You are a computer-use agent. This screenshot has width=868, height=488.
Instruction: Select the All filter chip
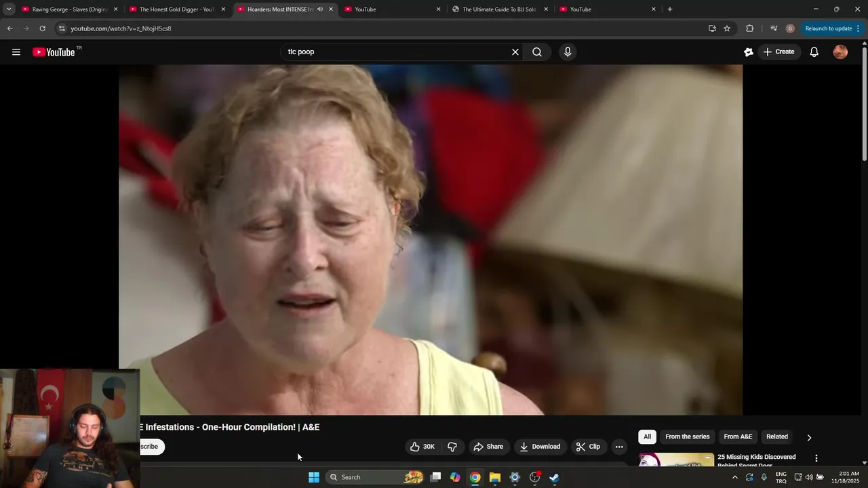click(647, 437)
